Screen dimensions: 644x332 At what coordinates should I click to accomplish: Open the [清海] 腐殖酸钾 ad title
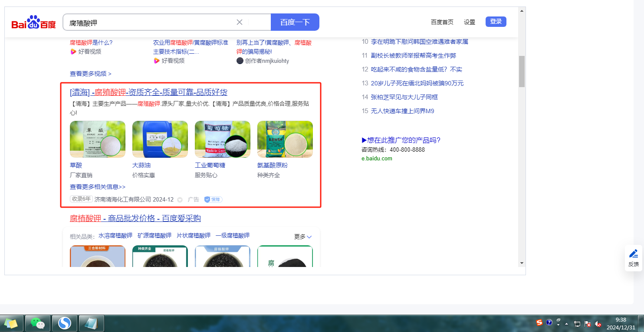pos(148,92)
